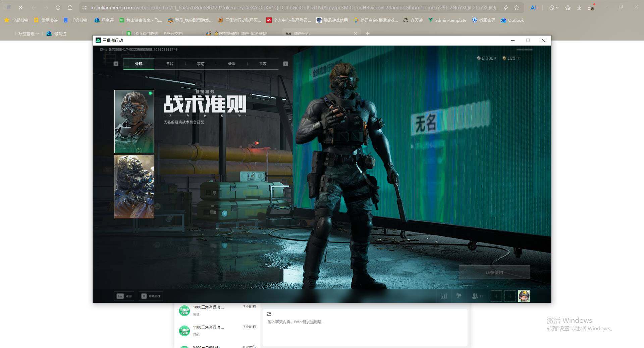
Task: Open the 1100三角洲行动 chat conversation
Action: (217, 331)
